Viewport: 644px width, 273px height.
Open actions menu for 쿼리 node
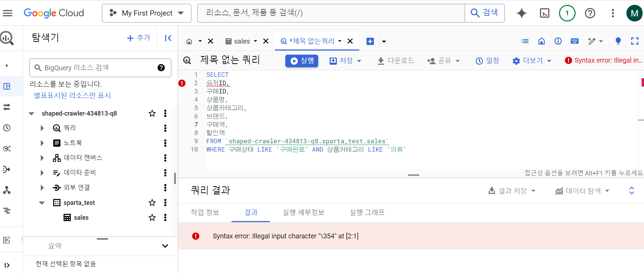[165, 128]
